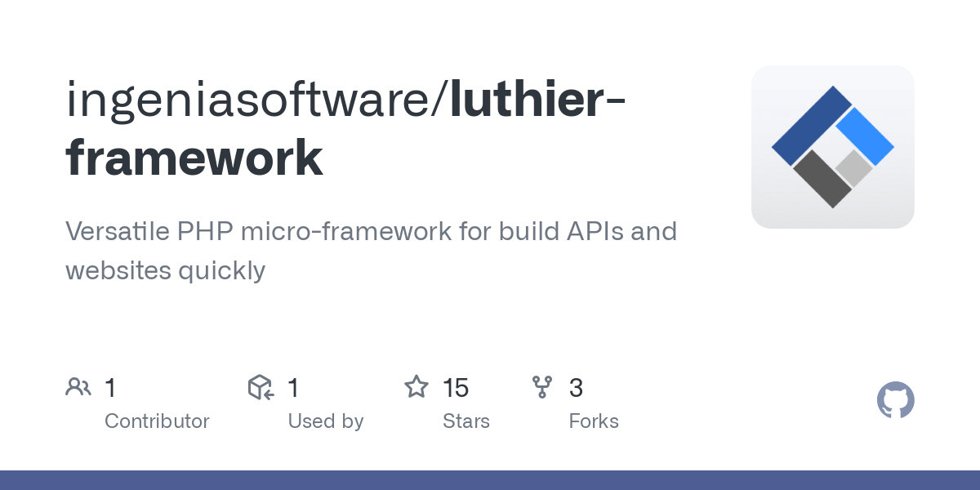Click the '1 Contributor' label
The width and height of the screenshot is (980, 490).
(158, 421)
